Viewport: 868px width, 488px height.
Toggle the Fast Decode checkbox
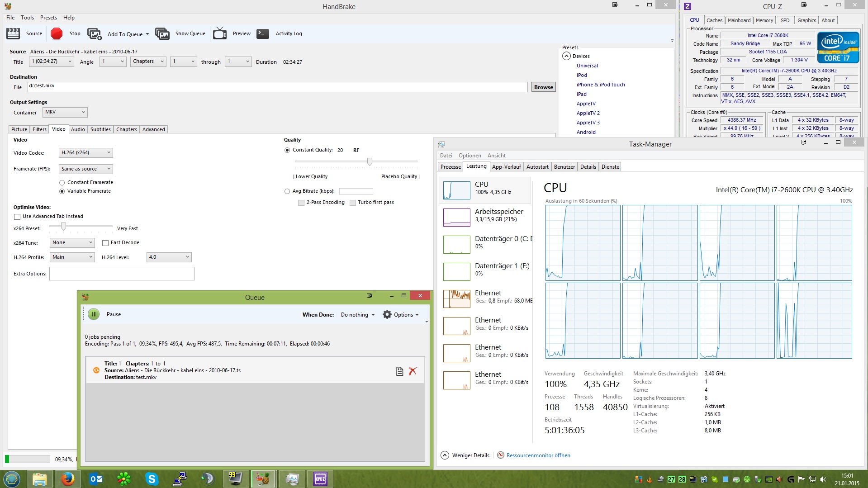point(105,243)
